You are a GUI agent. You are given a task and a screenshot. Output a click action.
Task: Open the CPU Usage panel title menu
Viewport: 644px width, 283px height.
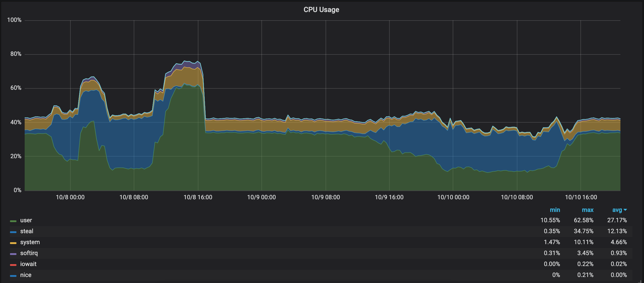pyautogui.click(x=321, y=10)
